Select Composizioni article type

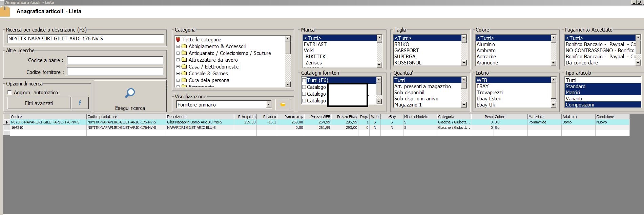tap(603, 105)
